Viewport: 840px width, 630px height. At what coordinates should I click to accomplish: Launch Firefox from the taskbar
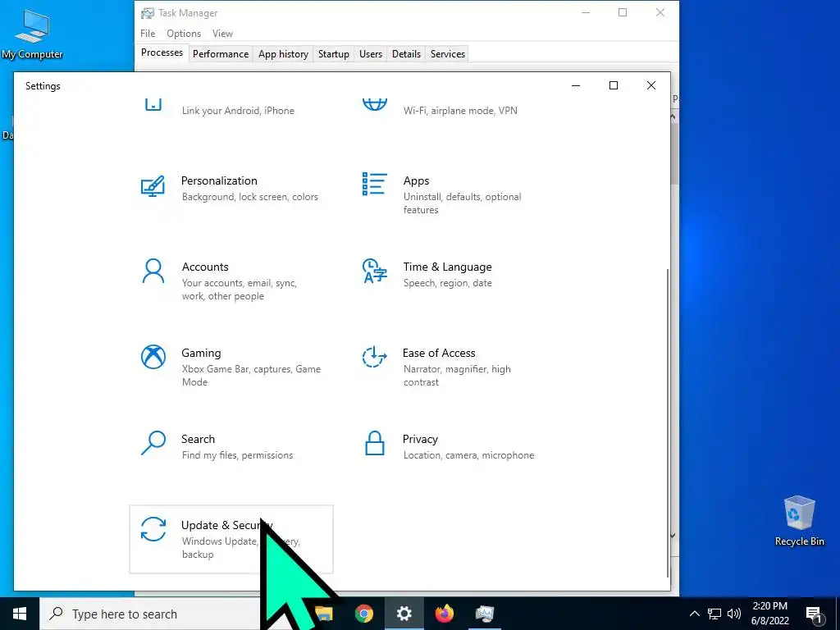click(444, 614)
